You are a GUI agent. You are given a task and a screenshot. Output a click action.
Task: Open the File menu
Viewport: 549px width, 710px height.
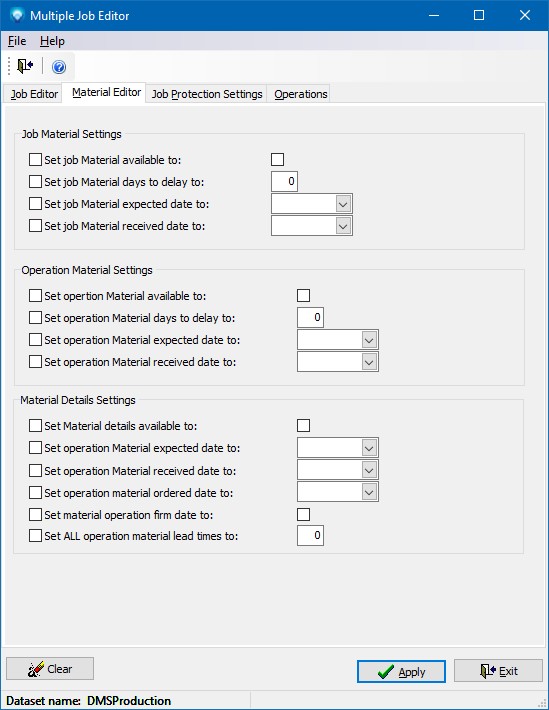tap(17, 41)
